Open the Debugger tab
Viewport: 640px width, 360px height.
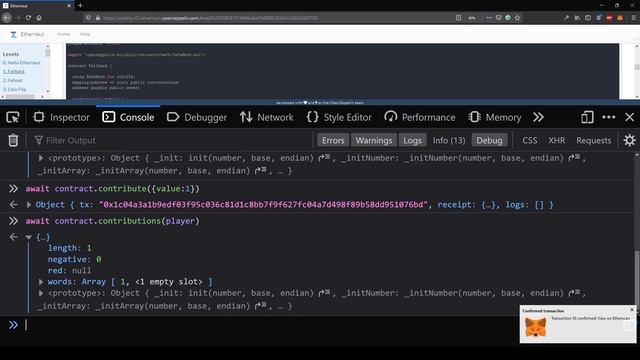click(197, 118)
